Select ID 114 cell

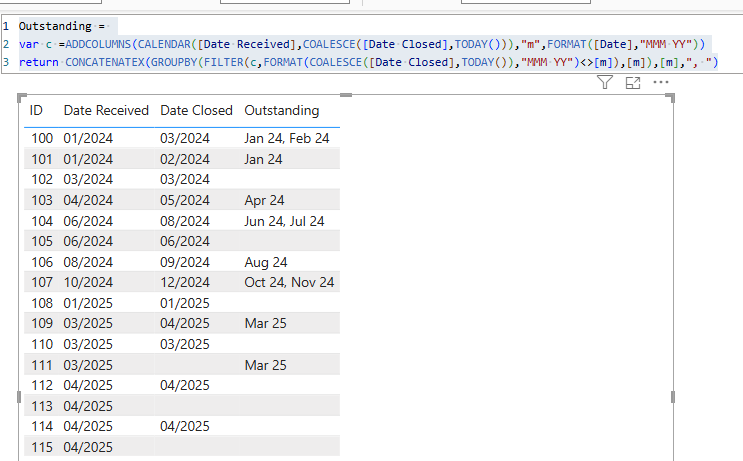pos(42,426)
